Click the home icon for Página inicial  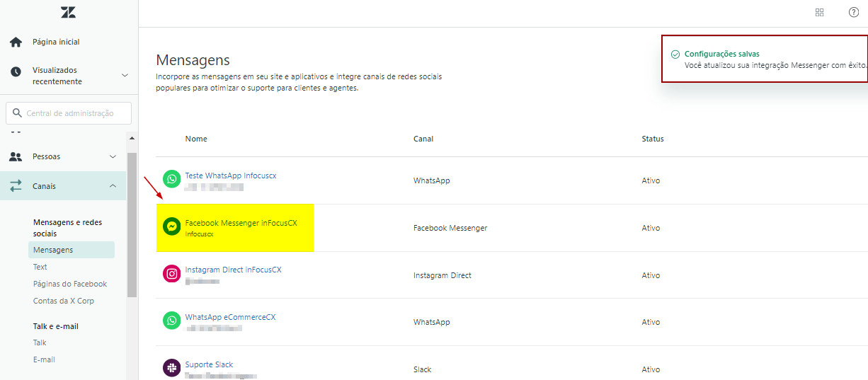coord(16,42)
